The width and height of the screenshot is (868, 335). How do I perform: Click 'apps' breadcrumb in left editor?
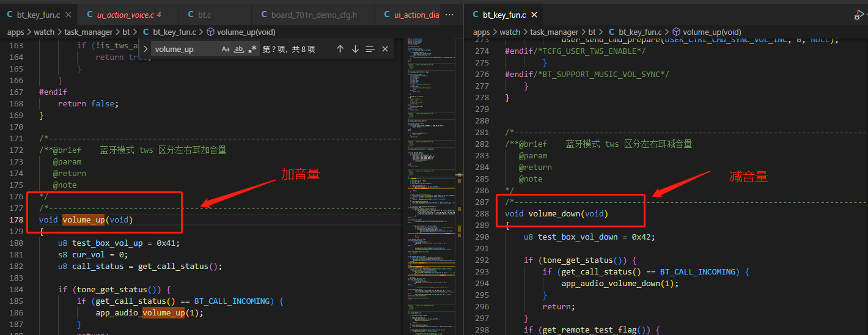click(17, 32)
